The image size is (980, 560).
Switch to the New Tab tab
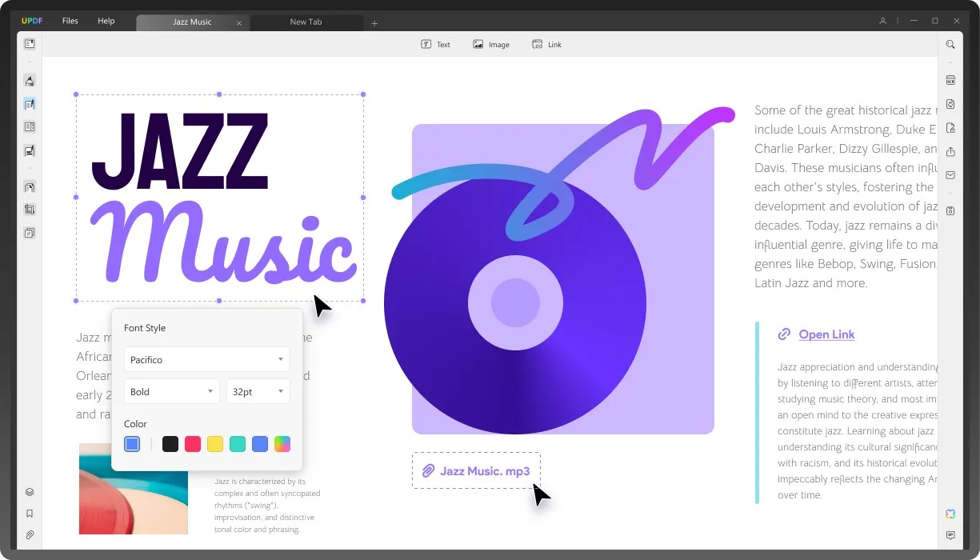pos(306,22)
